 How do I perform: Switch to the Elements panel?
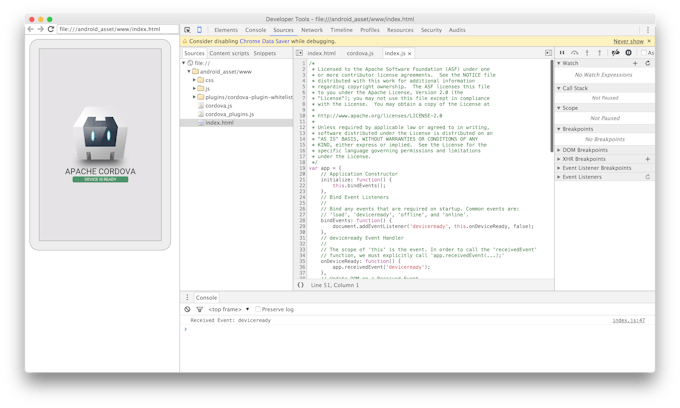tap(226, 30)
